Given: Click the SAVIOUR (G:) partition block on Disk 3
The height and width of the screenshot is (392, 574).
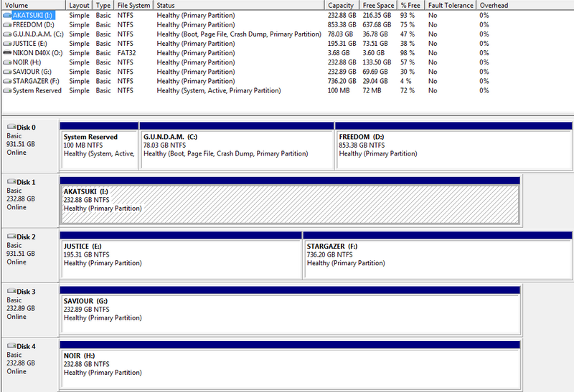Looking at the screenshot, I should [x=290, y=312].
